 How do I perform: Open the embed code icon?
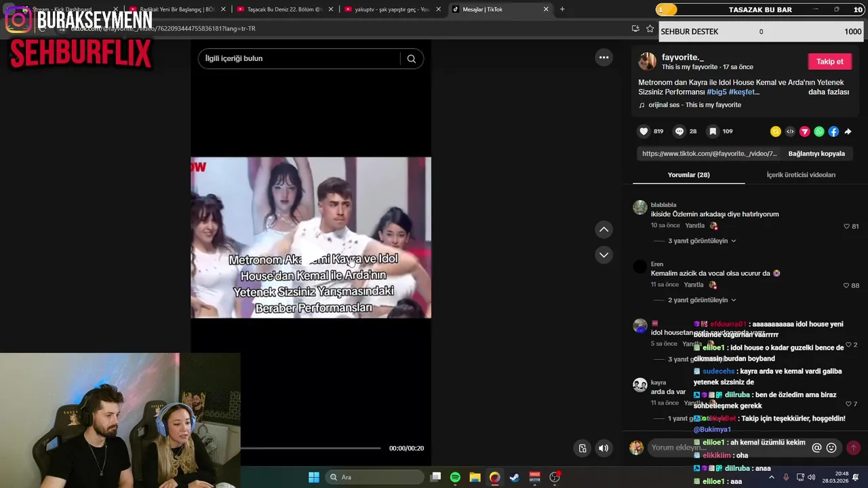pyautogui.click(x=790, y=131)
